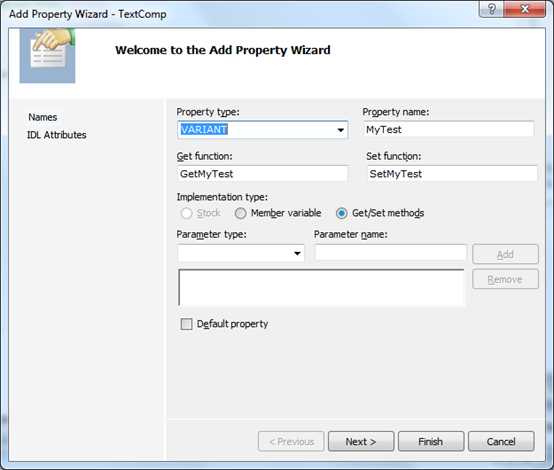
Task: Close the Add Property Wizard dialog
Action: point(525,9)
